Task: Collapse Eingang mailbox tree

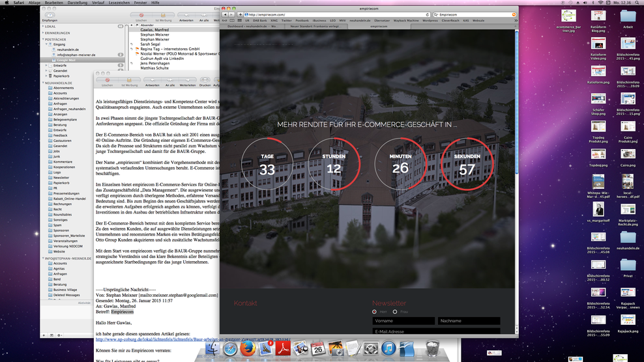Action: [x=46, y=44]
